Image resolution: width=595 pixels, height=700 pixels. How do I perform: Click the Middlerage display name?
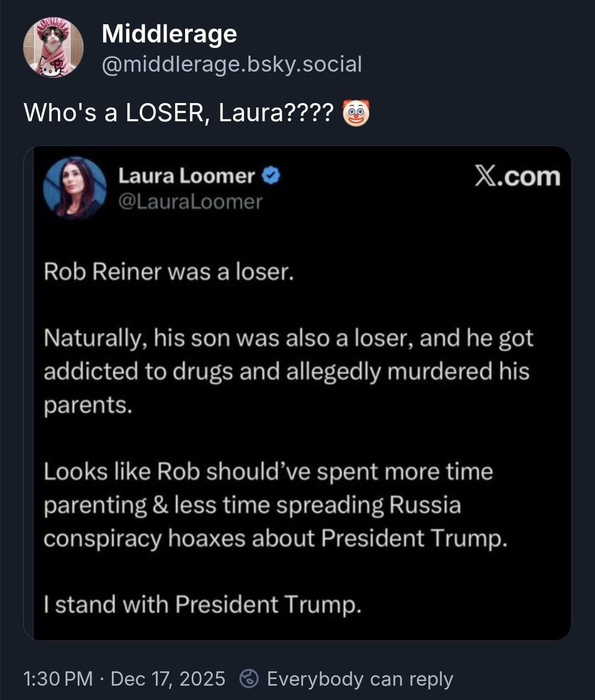coord(169,34)
